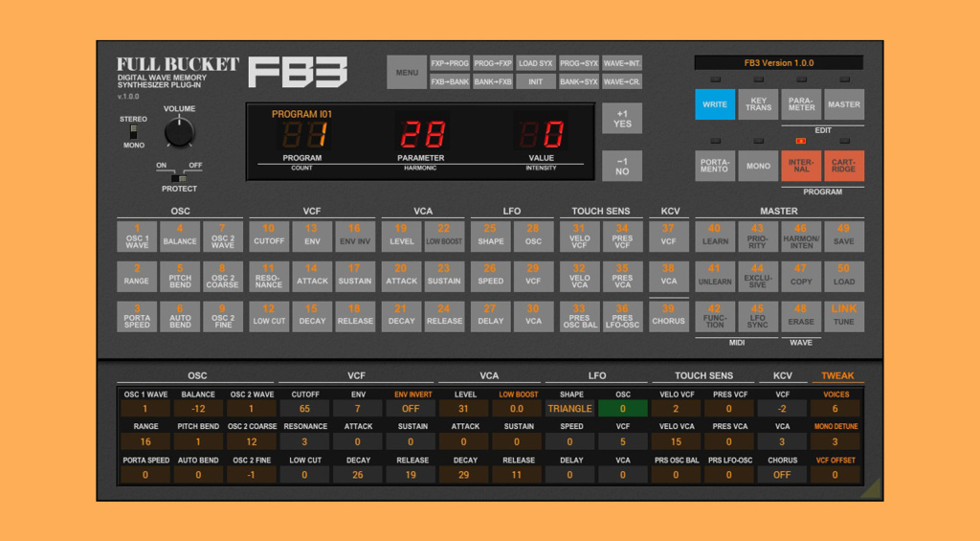Viewport: 980px width, 541px height.
Task: Toggle the STEREO/MONO switch
Action: tap(133, 132)
